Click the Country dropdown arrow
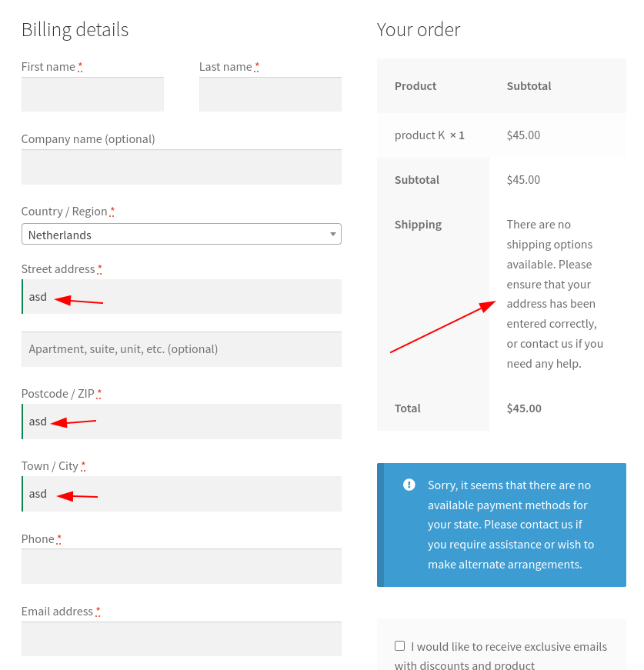644x670 pixels. [x=333, y=234]
